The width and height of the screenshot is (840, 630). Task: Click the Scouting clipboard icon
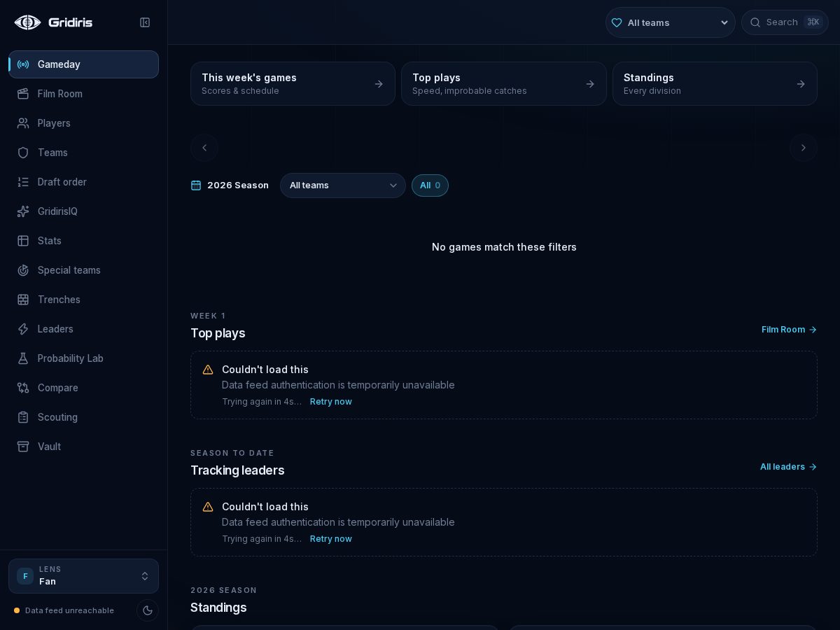point(23,417)
